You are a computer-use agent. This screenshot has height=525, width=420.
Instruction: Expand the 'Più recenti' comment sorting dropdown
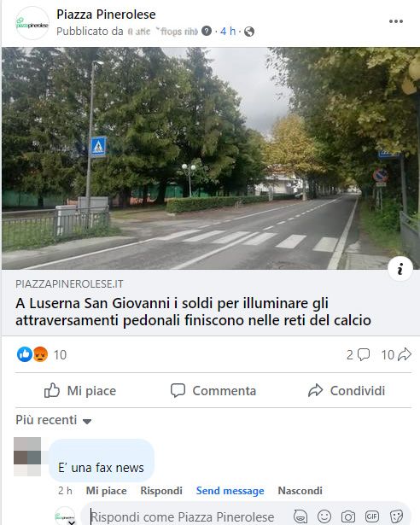pos(54,420)
